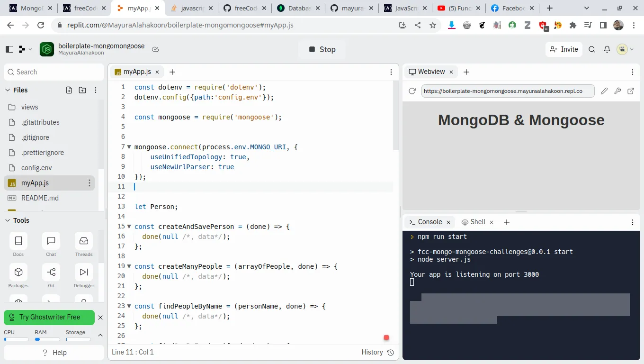This screenshot has width=644, height=364.
Task: Open Replit search magnifier in header
Action: [x=592, y=49]
